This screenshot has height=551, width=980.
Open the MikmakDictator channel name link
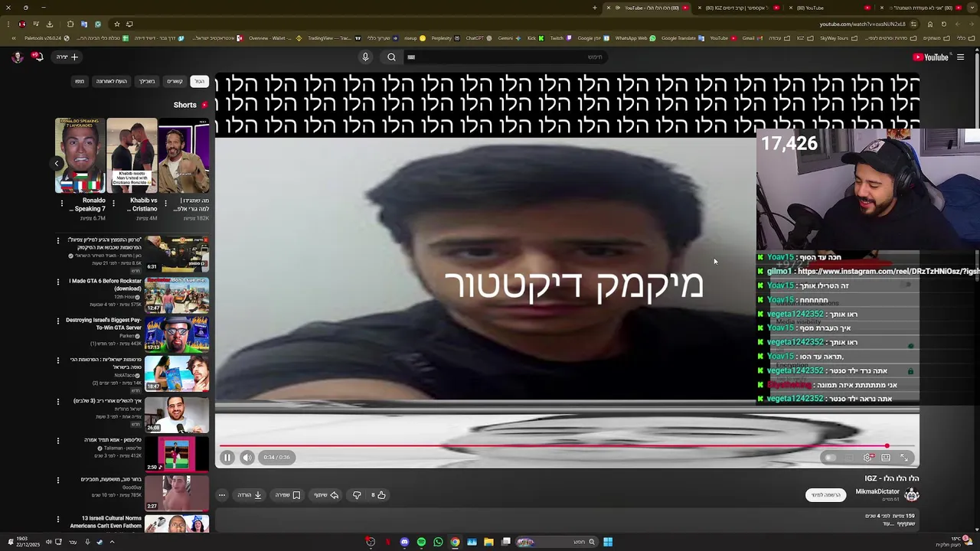(877, 491)
